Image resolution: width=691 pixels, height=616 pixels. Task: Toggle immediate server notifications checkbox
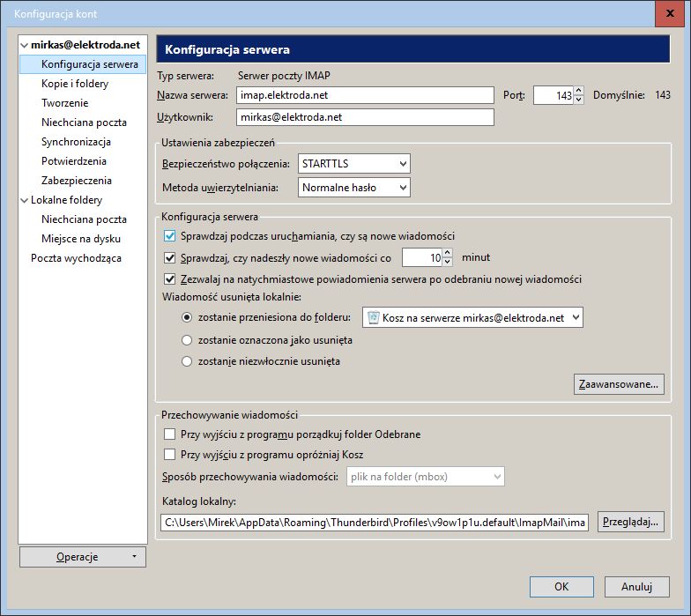point(169,279)
